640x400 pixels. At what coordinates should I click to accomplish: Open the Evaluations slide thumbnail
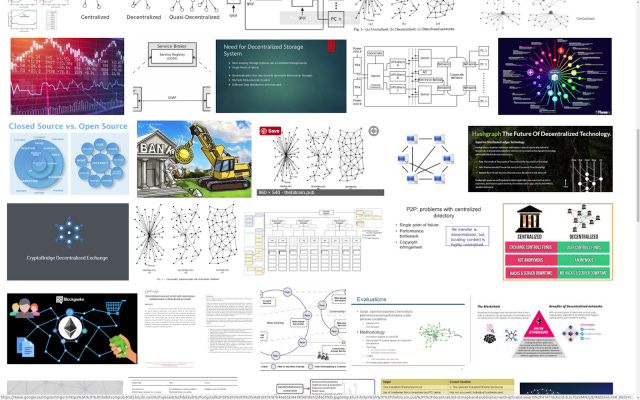coord(408,331)
